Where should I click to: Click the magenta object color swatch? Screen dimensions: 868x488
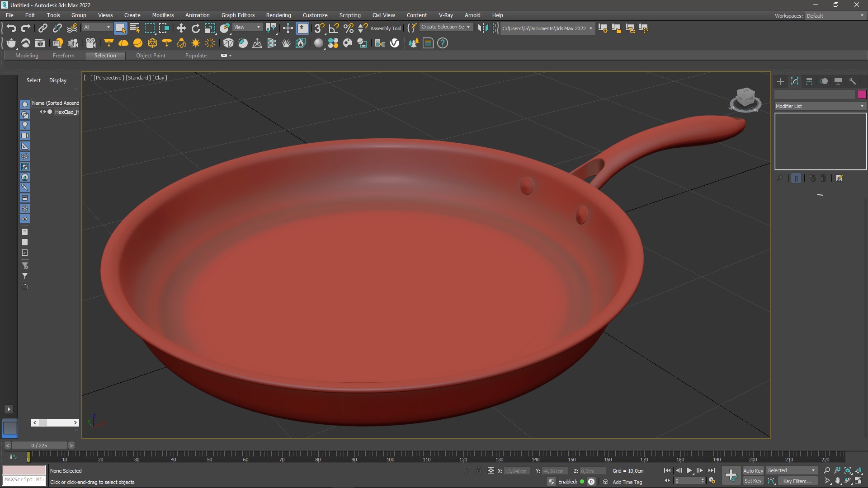(862, 94)
